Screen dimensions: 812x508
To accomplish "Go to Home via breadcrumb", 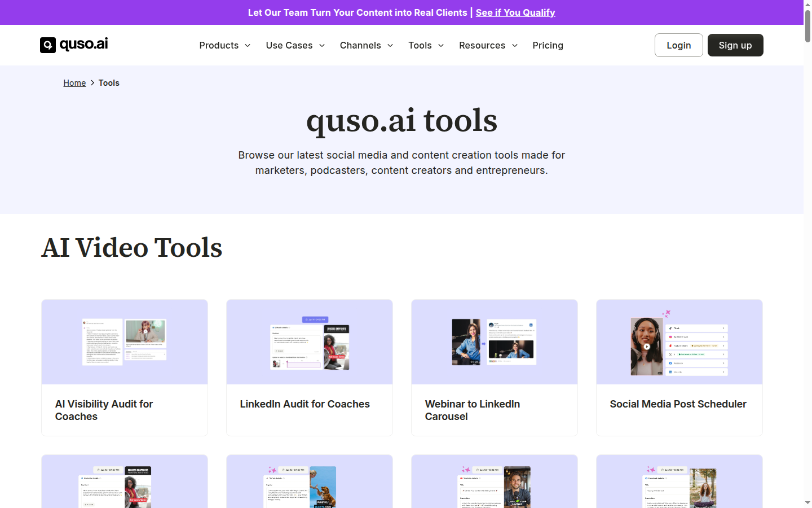I will [x=74, y=83].
